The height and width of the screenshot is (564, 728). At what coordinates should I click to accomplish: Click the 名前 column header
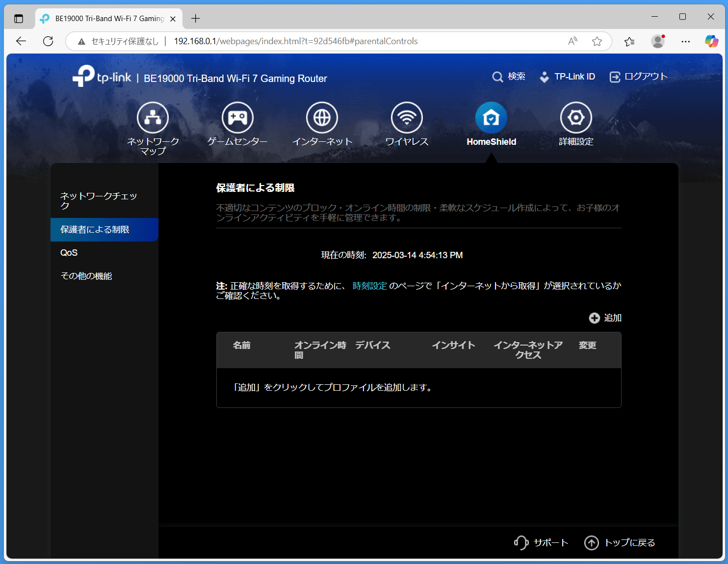tap(241, 346)
